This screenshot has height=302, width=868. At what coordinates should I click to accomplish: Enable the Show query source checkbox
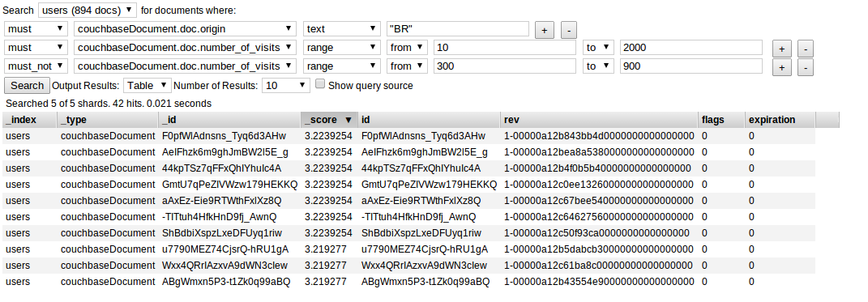pyautogui.click(x=319, y=84)
